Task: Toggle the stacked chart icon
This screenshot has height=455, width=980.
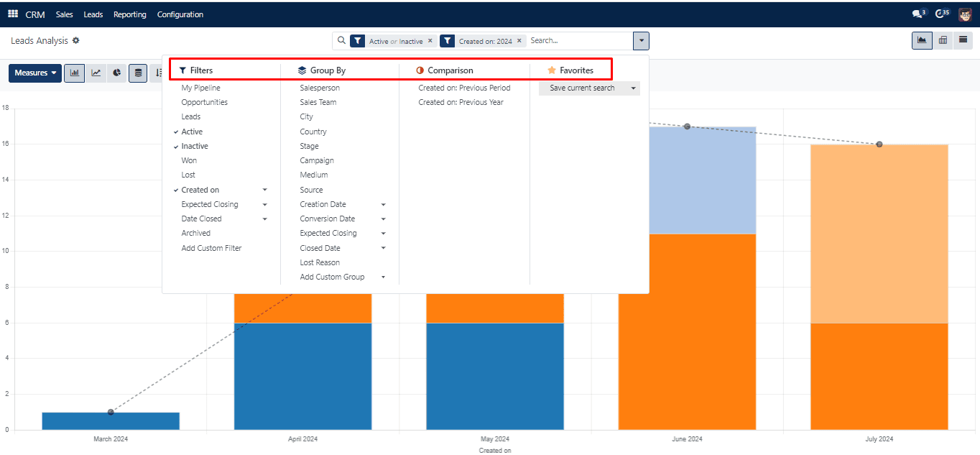Action: (x=138, y=73)
